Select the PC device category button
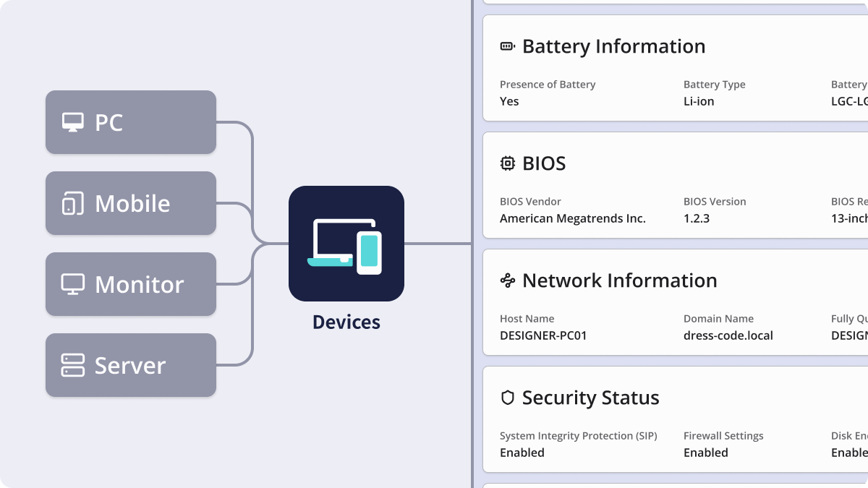 point(131,122)
